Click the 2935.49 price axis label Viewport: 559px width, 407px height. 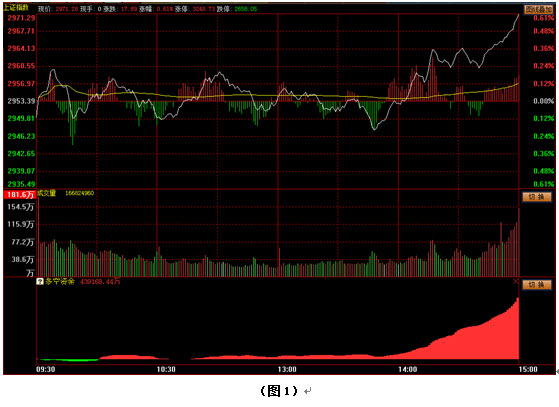click(21, 184)
